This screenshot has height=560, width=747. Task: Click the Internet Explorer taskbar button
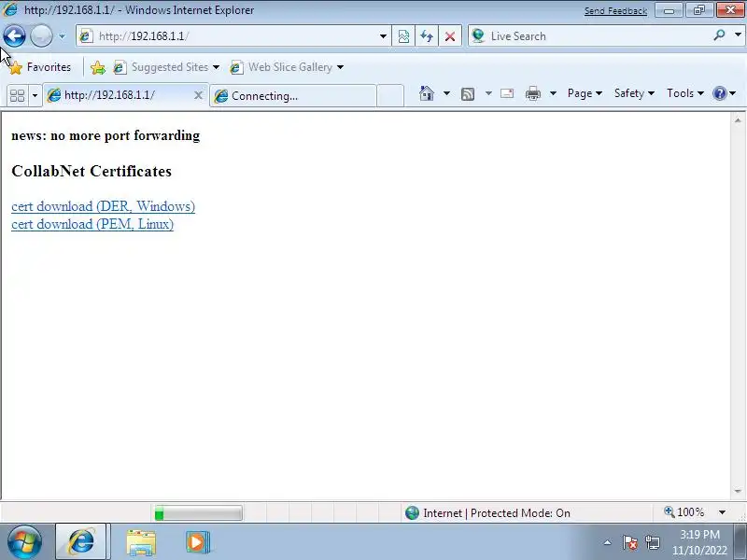(81, 542)
